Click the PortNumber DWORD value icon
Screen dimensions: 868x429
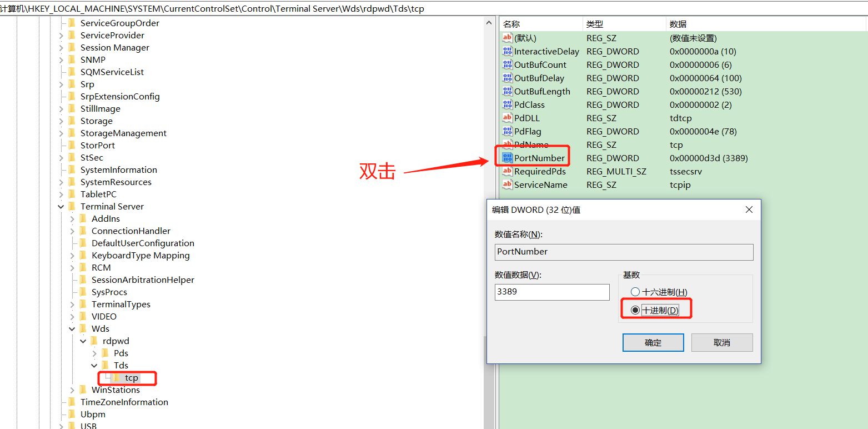point(507,158)
